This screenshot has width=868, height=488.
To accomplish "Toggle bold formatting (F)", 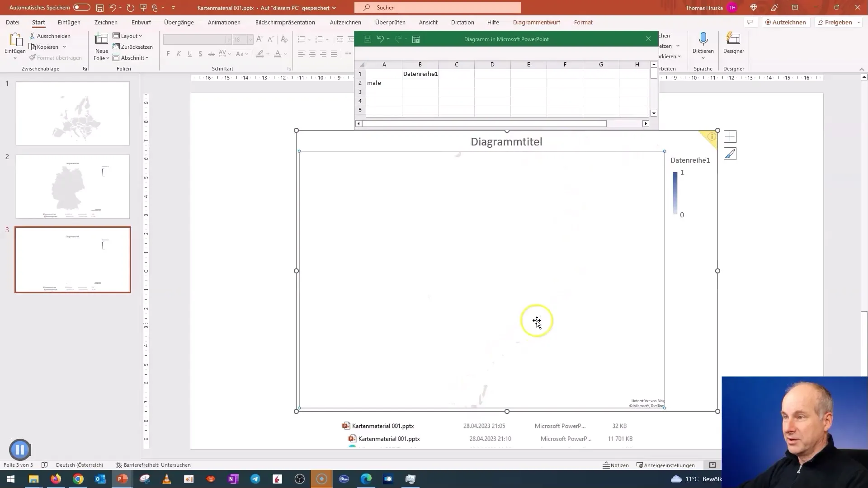I will point(168,54).
